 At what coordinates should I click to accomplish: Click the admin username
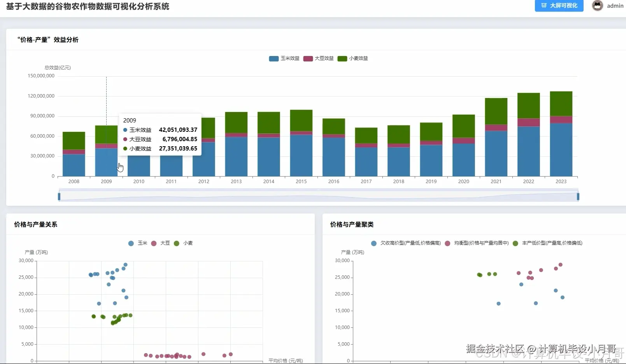pos(615,6)
